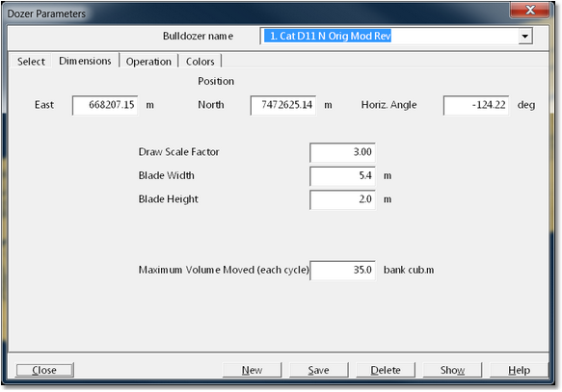Click the 'deg' unit text
Image resolution: width=562 pixels, height=392 pixels.
point(525,105)
